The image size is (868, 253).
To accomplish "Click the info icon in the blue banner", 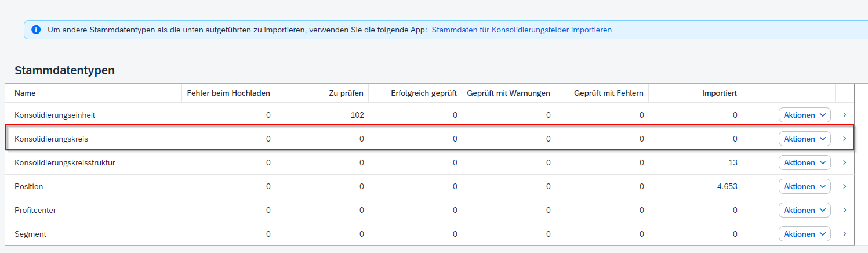I will [x=36, y=30].
